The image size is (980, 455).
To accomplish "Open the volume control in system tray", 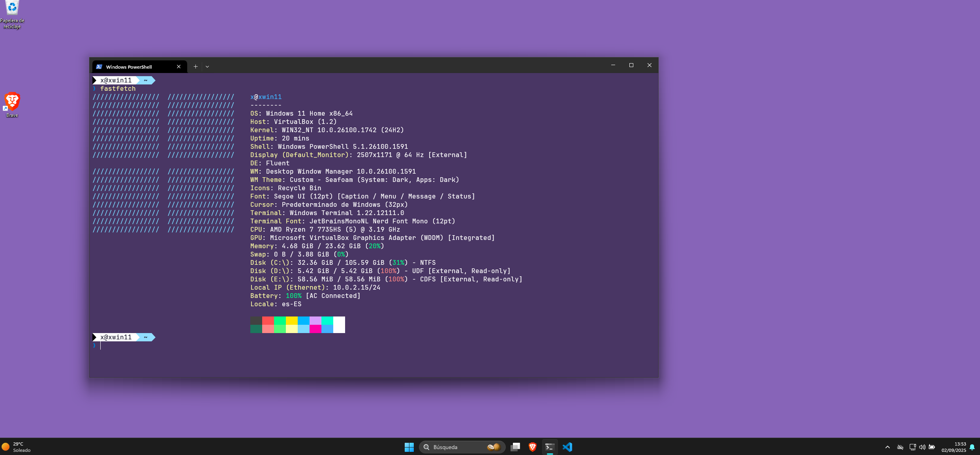I will point(922,447).
